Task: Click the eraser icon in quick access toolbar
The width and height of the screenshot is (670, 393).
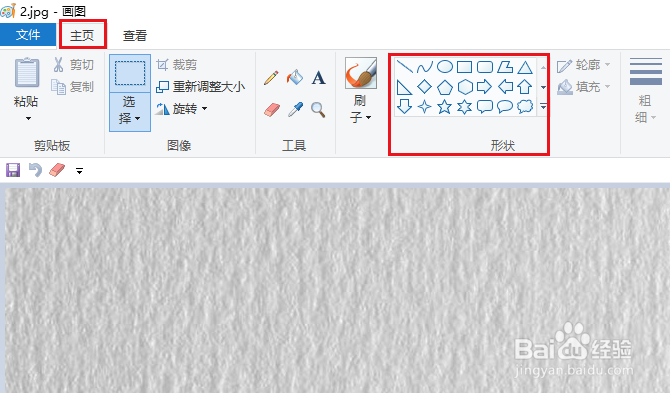Action: 57,170
